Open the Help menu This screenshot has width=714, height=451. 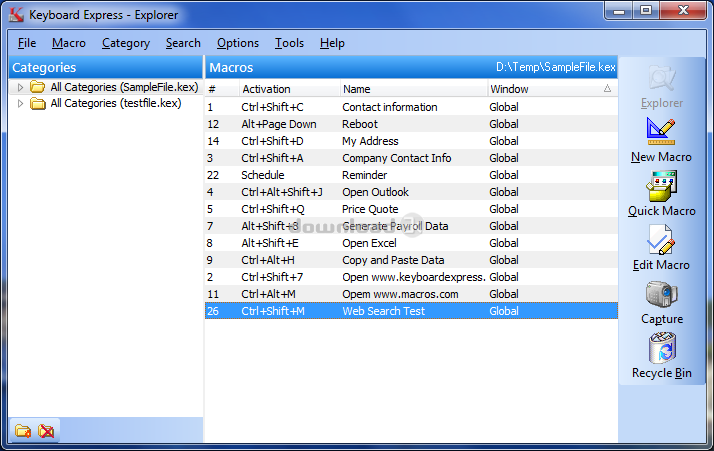pyautogui.click(x=332, y=43)
